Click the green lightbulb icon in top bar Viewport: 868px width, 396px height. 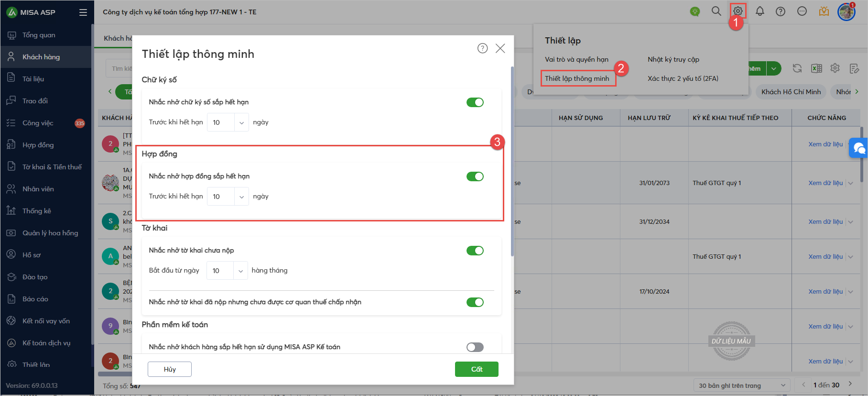coord(695,11)
